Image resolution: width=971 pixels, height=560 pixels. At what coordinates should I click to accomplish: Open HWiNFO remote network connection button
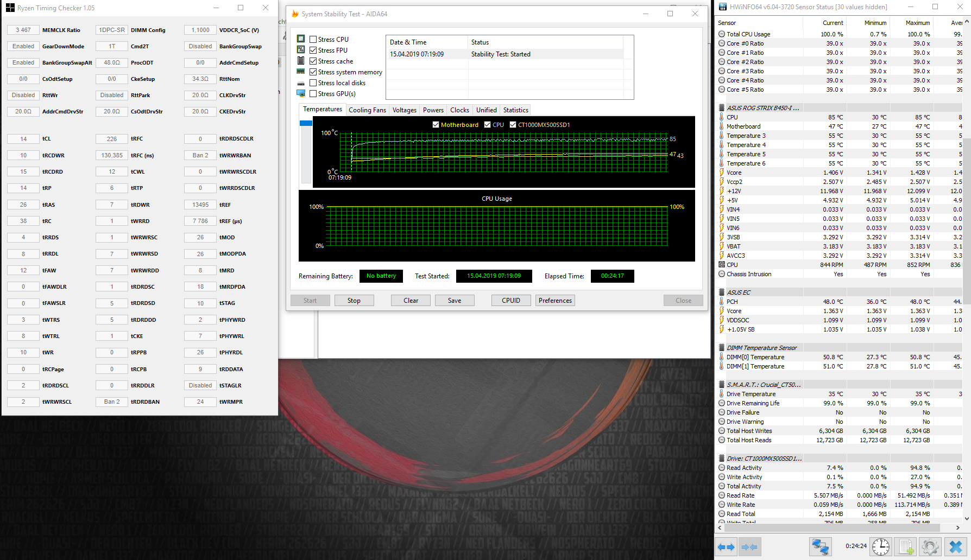tap(820, 547)
